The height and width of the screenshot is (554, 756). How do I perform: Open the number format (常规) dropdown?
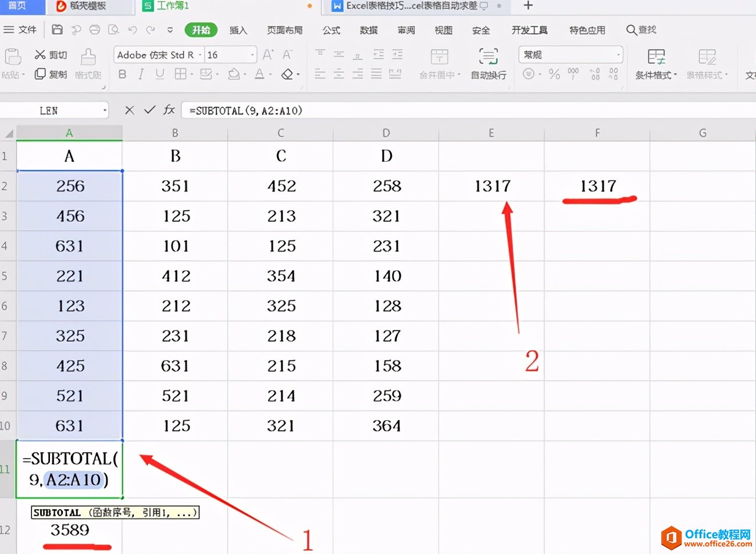pos(618,55)
